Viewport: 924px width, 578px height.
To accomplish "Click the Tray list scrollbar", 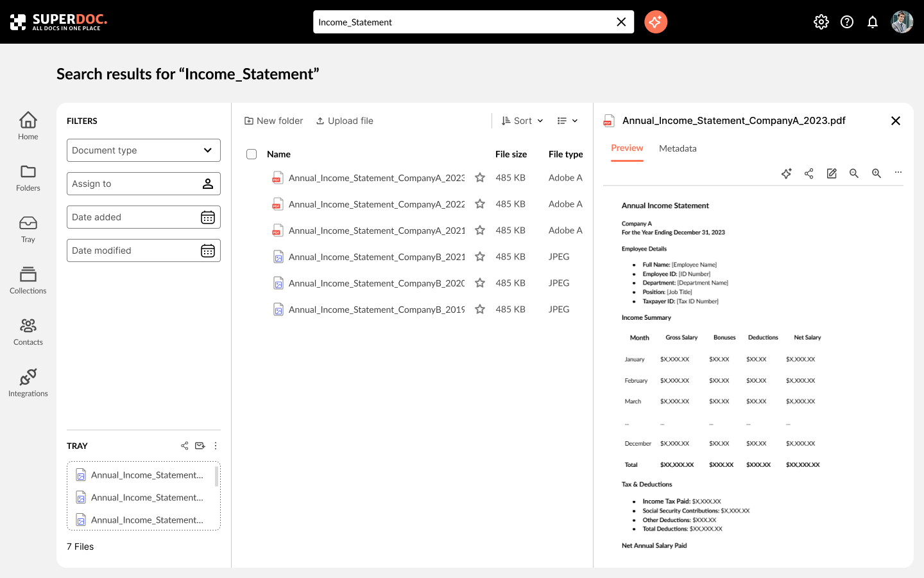I will 216,477.
